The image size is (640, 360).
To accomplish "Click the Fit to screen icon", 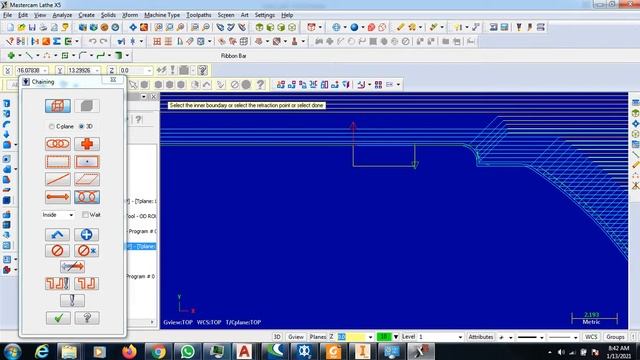I will pos(133,27).
